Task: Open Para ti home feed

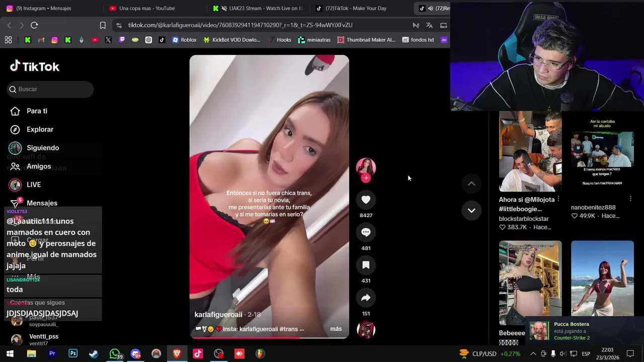Action: point(37,111)
